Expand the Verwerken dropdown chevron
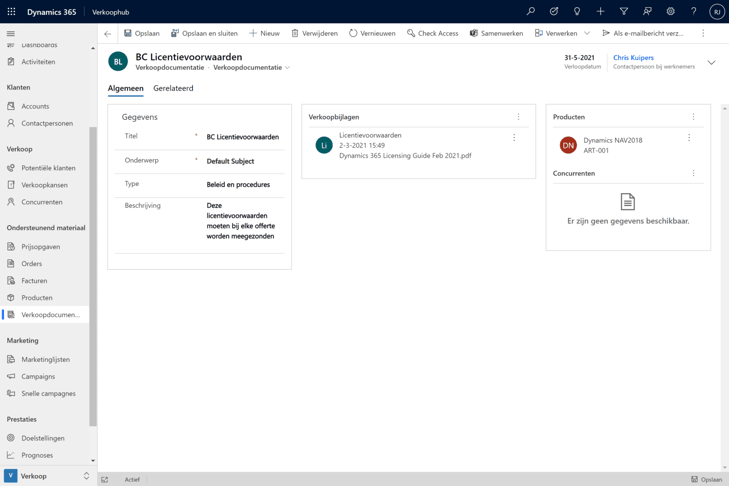The width and height of the screenshot is (729, 486). (587, 33)
